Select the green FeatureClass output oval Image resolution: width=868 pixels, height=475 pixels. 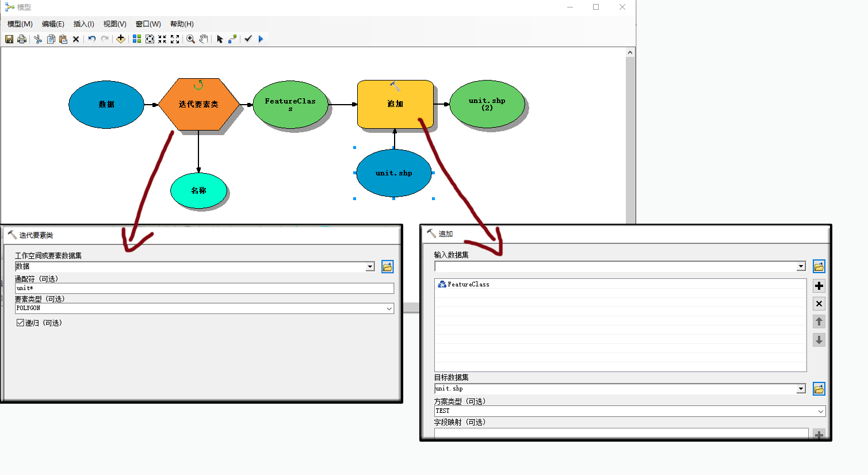click(x=290, y=105)
